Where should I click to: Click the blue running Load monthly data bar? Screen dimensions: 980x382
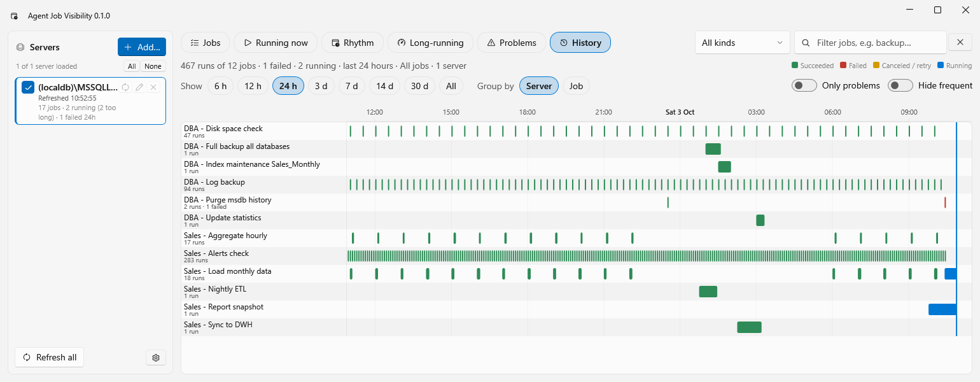[950, 274]
